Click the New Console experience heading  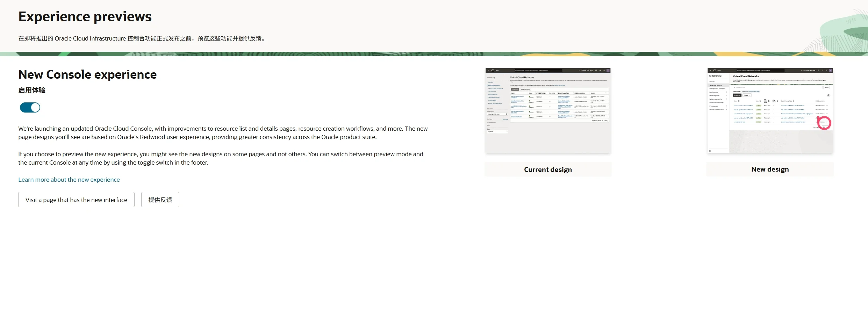[87, 74]
